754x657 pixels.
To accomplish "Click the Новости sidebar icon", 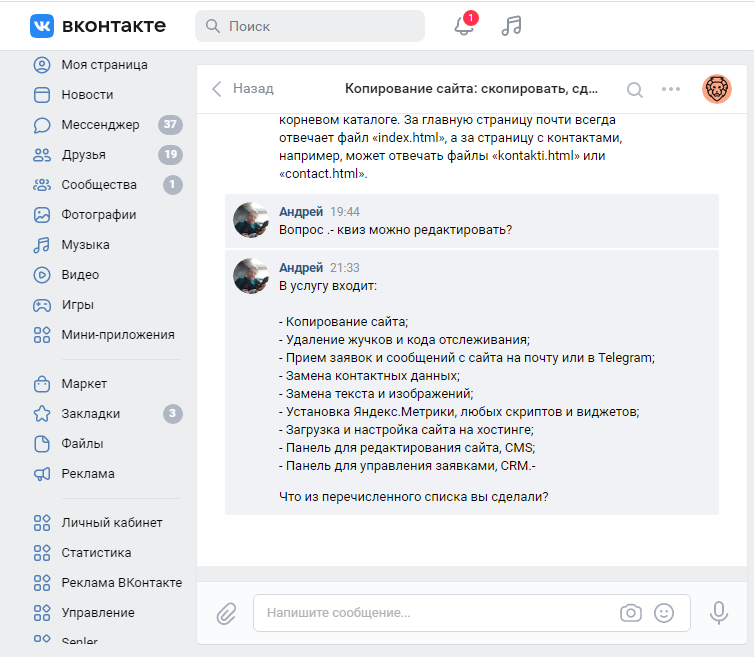I will (42, 95).
